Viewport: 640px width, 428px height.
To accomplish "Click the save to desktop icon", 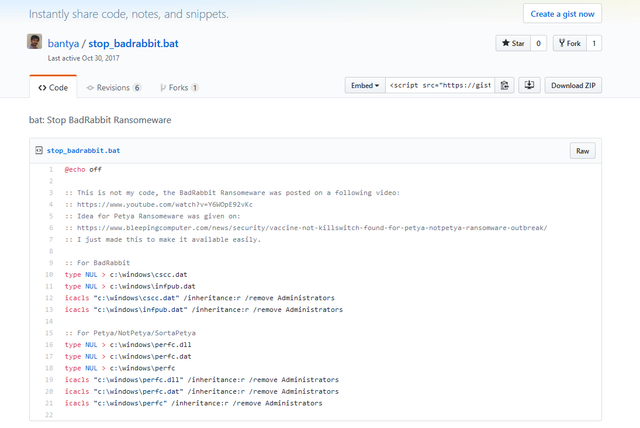I will coord(529,85).
